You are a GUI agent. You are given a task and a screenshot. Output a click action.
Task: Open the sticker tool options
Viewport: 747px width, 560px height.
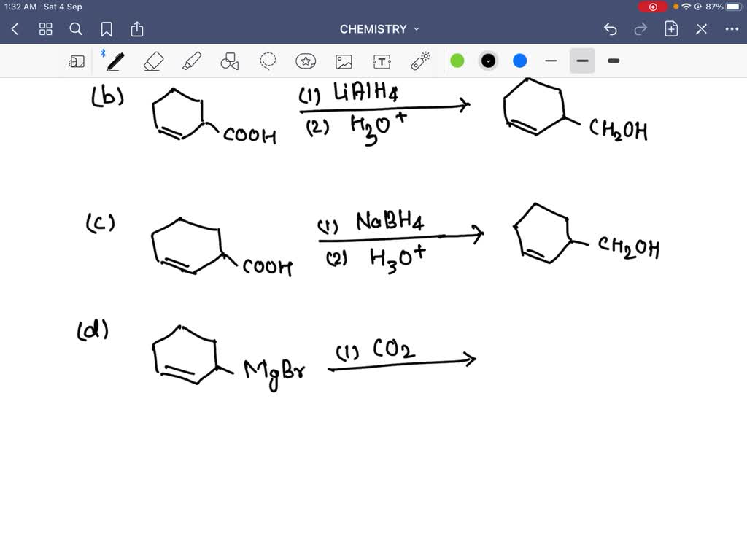(x=306, y=61)
